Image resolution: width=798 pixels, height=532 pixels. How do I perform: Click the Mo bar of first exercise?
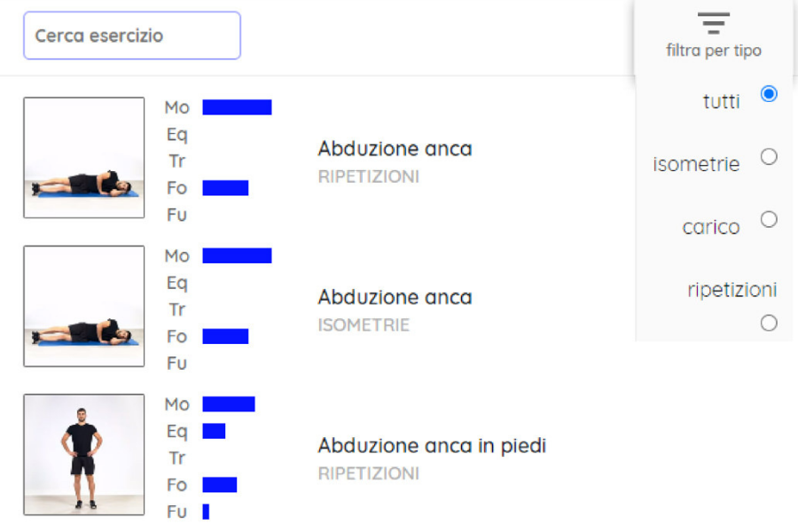pos(237,107)
